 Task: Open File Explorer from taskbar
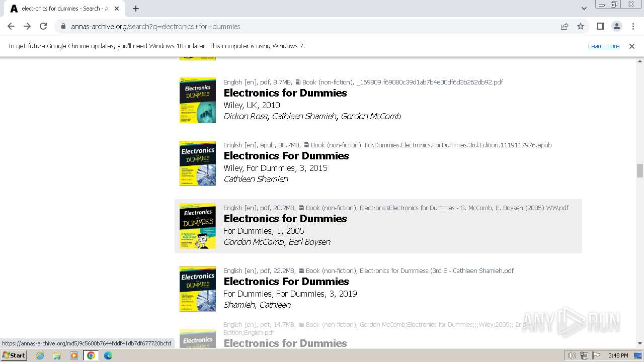click(x=57, y=355)
